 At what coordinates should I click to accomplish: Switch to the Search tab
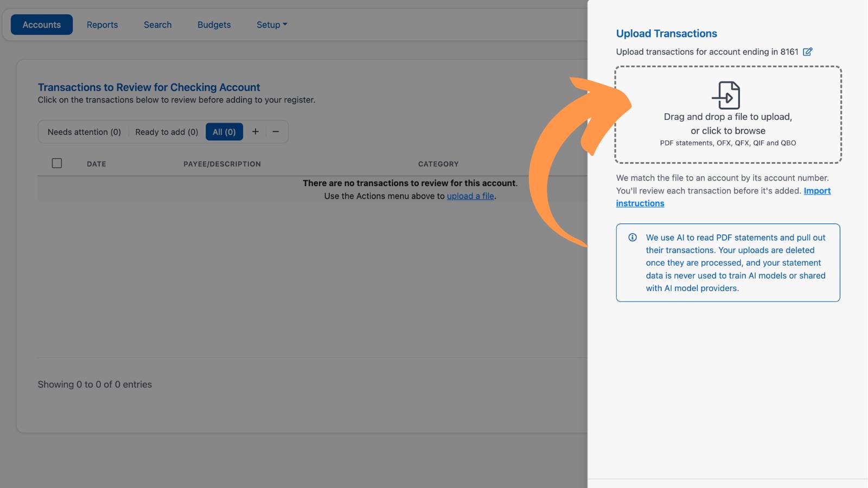pos(157,24)
